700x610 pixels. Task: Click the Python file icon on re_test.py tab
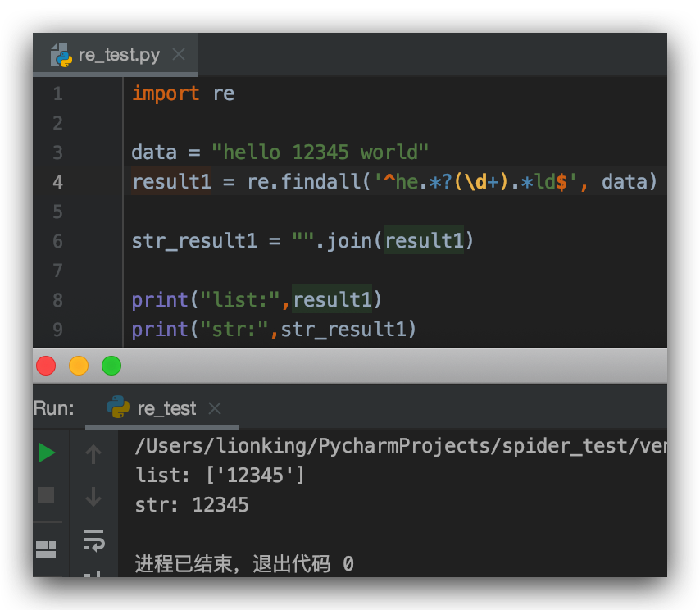pos(61,55)
